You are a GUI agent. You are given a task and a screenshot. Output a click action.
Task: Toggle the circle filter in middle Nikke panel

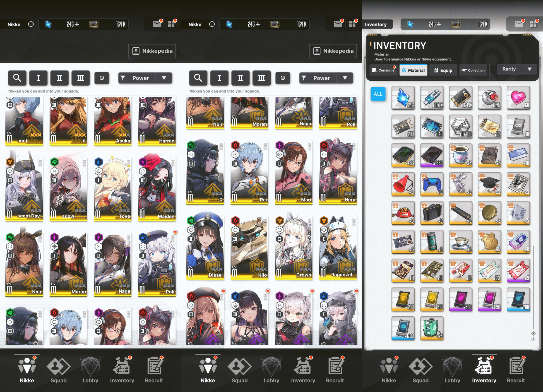tap(283, 78)
